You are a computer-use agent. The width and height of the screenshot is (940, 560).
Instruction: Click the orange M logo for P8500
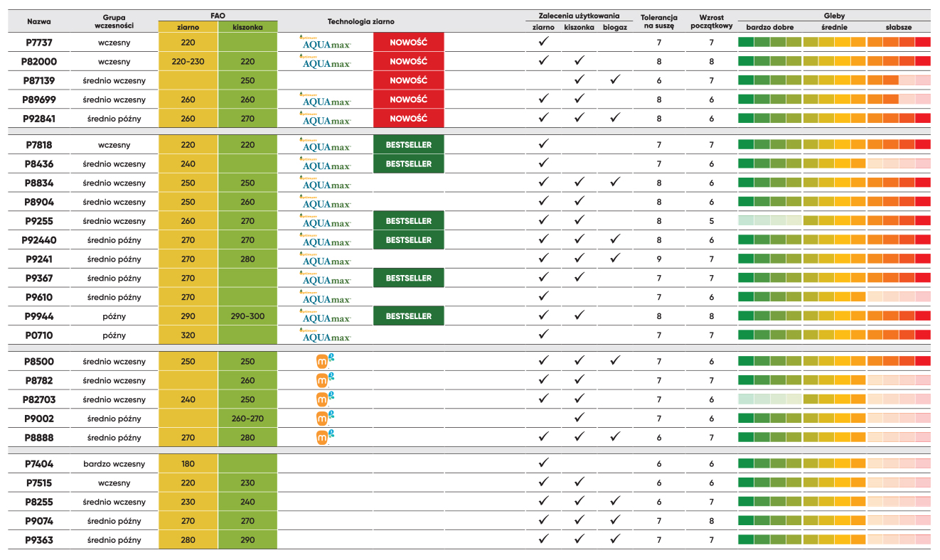[x=325, y=361]
